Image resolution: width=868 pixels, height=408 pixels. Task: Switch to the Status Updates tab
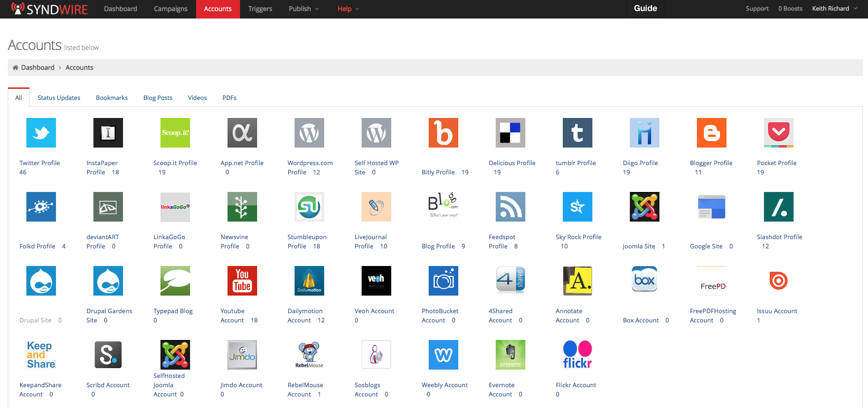pos(59,98)
